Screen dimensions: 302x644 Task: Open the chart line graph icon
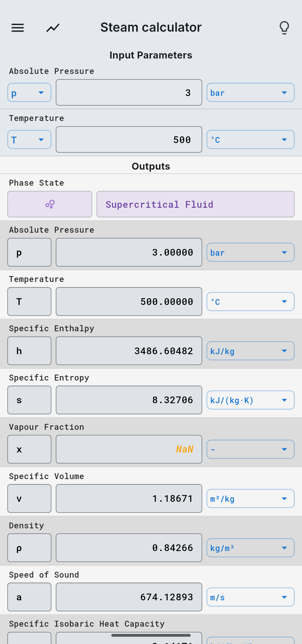[x=53, y=28]
